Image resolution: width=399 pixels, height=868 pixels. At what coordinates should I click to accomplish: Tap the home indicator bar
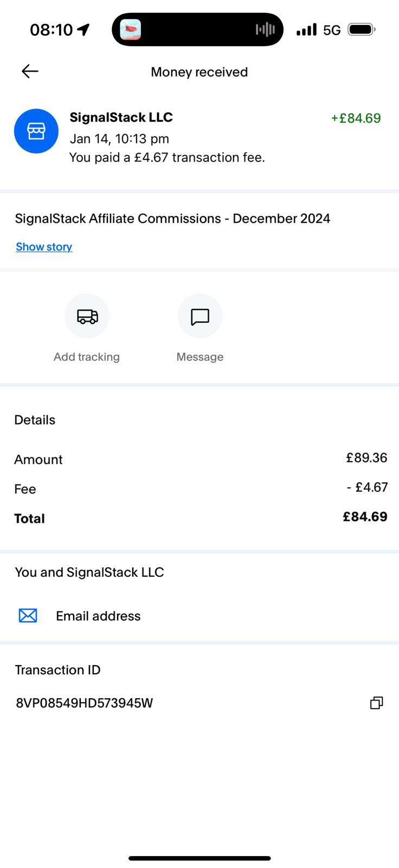(x=200, y=858)
